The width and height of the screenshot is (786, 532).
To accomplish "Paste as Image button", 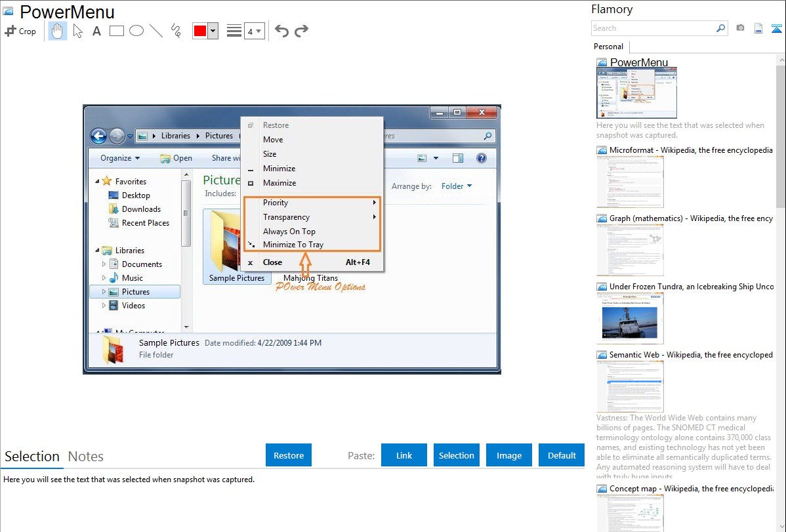I will tap(509, 455).
